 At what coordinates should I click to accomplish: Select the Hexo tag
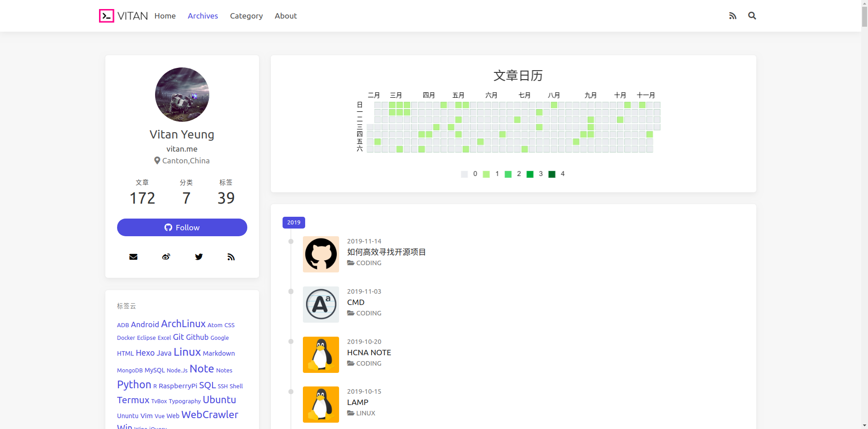[145, 353]
